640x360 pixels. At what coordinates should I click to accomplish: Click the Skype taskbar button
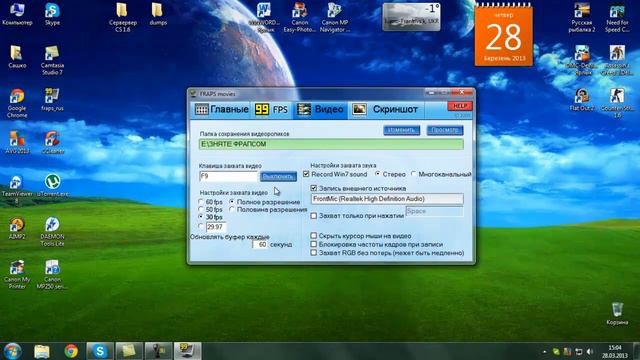click(x=100, y=351)
